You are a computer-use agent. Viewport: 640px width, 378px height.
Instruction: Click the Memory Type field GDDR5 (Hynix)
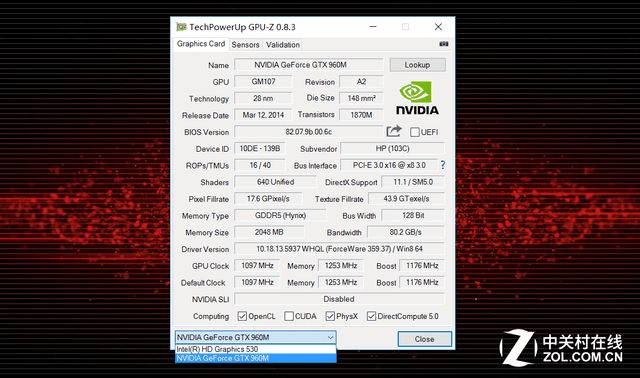[280, 215]
